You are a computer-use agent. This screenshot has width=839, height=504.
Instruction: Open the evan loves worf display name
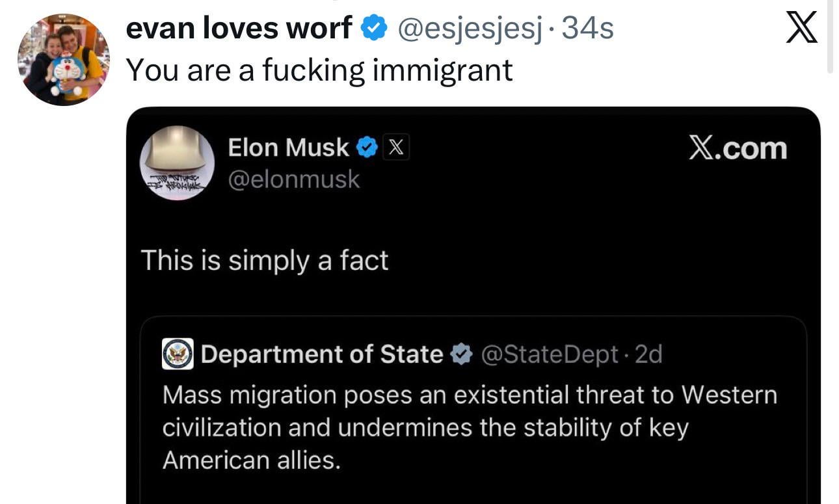[x=238, y=28]
